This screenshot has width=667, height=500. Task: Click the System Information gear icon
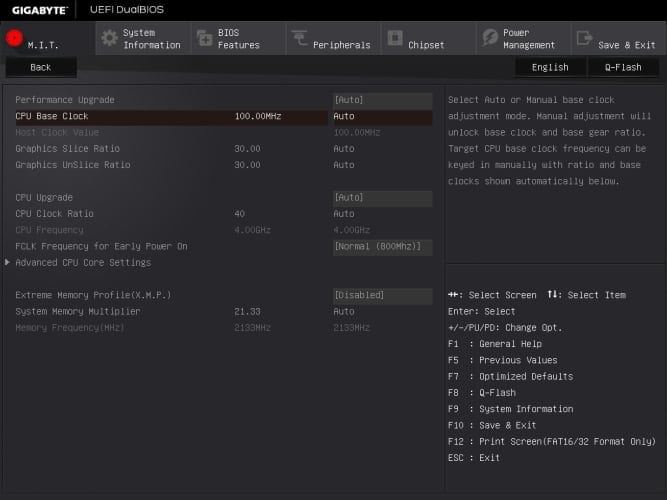(109, 38)
